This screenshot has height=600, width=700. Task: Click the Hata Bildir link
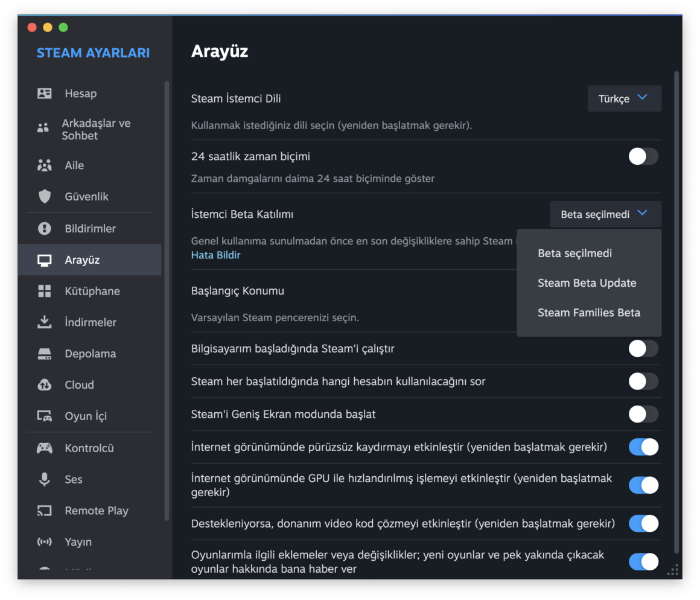(x=215, y=255)
